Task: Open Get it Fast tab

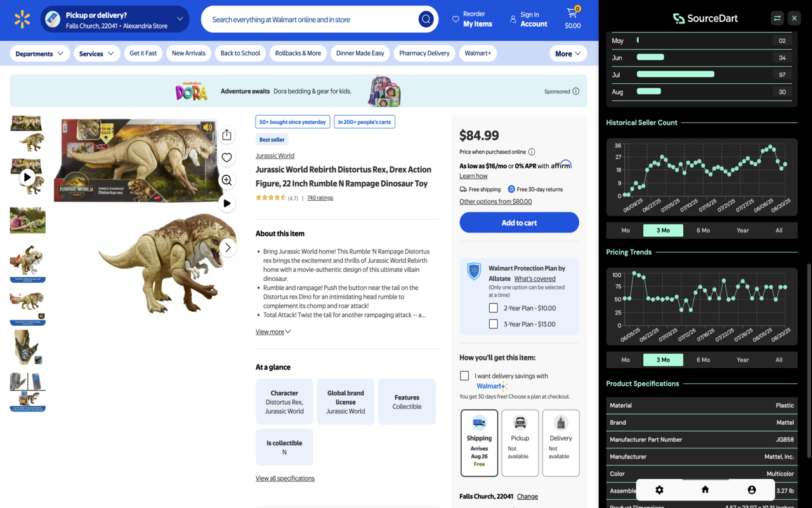Action: [143, 53]
